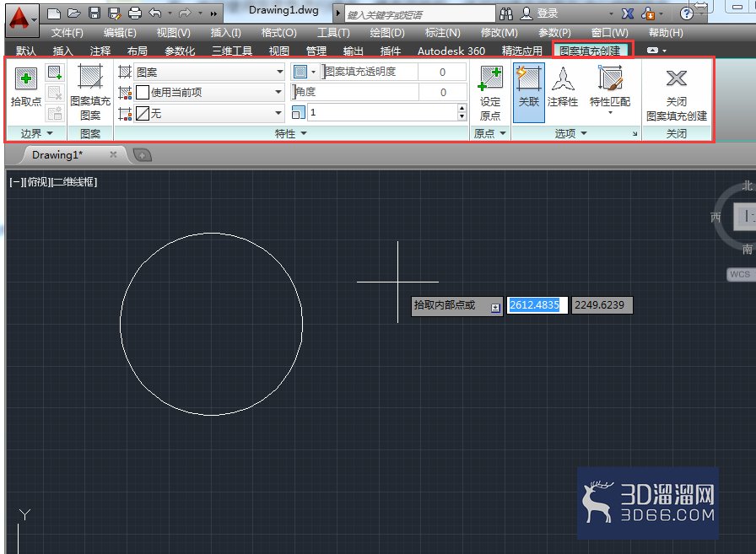Viewport: 756px width, 554px height.
Task: Click 关闭图案填充创建 close button
Action: click(677, 94)
